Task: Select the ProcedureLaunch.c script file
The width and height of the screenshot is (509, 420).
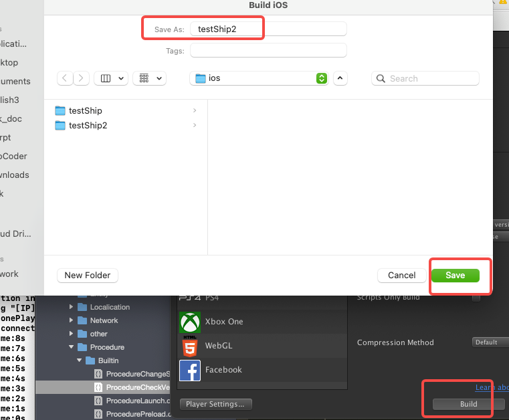Action: click(x=132, y=401)
